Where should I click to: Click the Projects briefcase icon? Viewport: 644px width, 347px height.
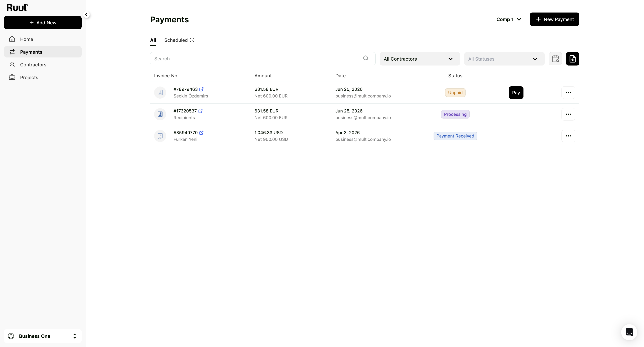12,78
